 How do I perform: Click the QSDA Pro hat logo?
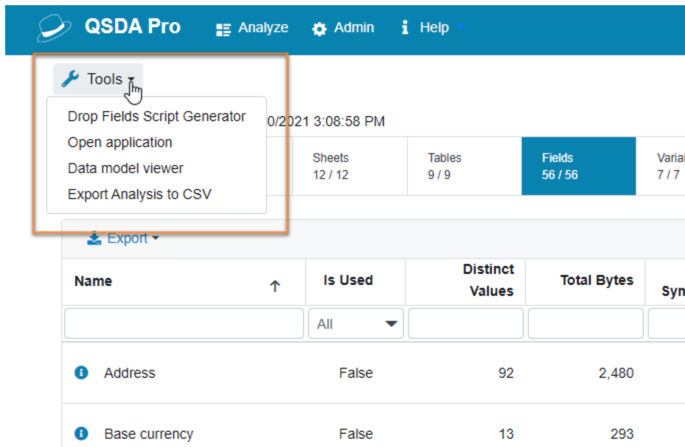click(54, 28)
